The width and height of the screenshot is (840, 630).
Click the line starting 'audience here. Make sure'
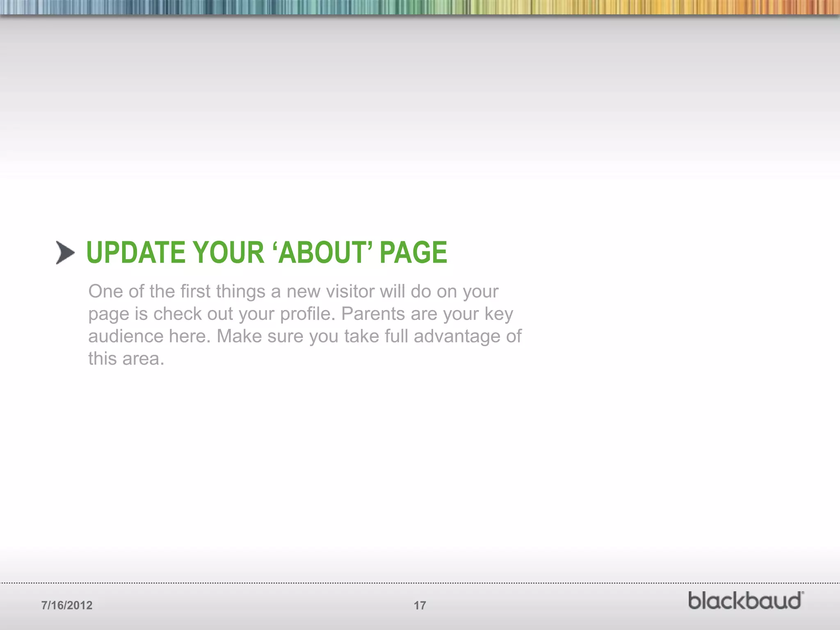coord(305,336)
